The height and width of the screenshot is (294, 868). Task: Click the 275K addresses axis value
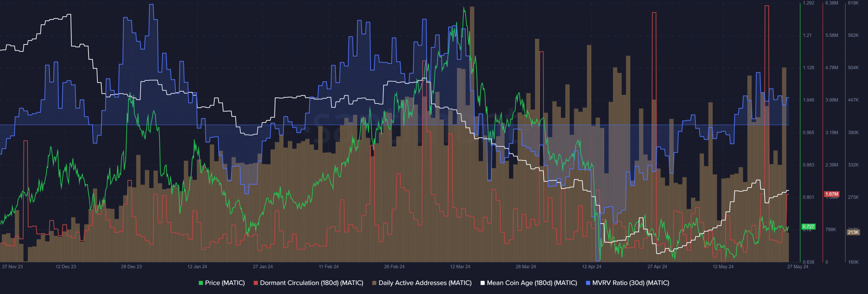tap(853, 197)
